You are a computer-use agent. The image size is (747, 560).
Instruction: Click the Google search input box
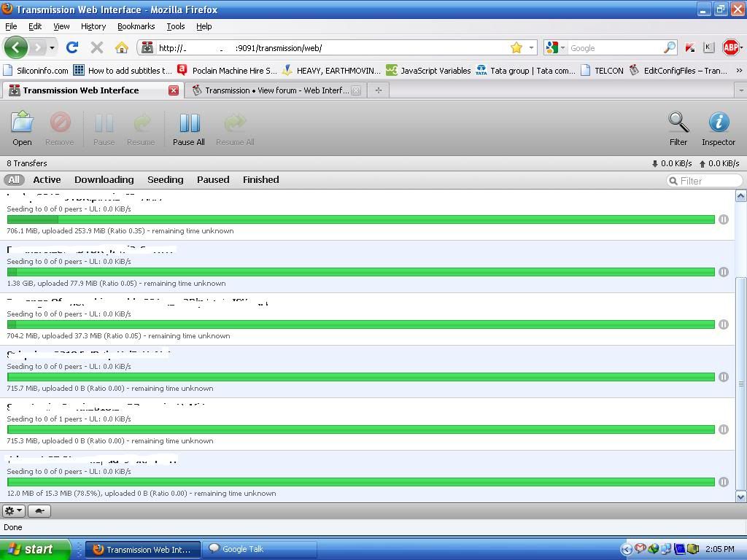pyautogui.click(x=616, y=47)
